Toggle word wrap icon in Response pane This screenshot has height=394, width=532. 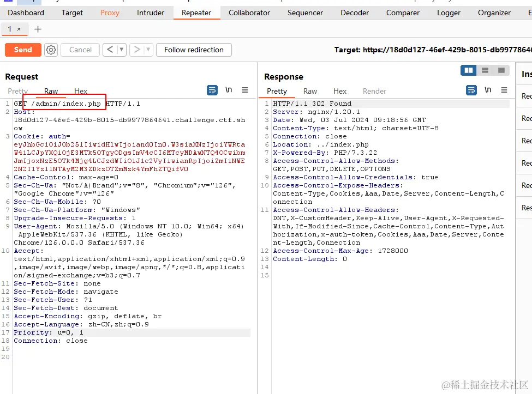pos(471,90)
